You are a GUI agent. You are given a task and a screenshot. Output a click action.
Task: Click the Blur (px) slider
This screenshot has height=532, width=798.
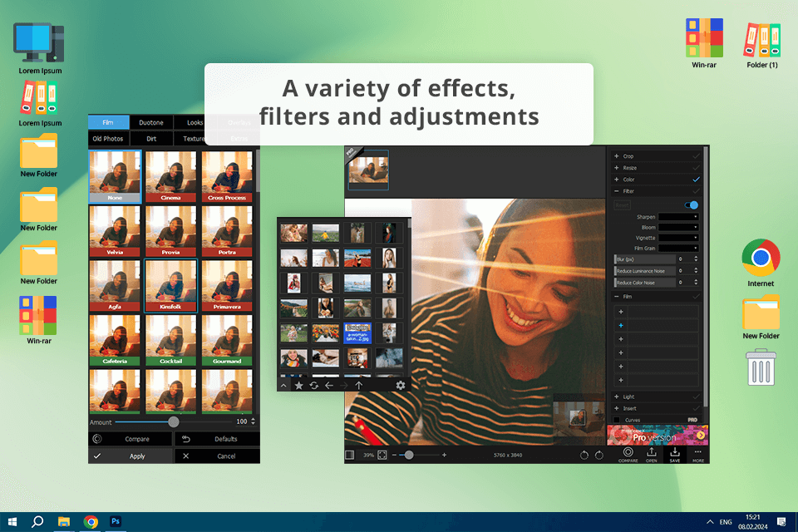tap(645, 259)
